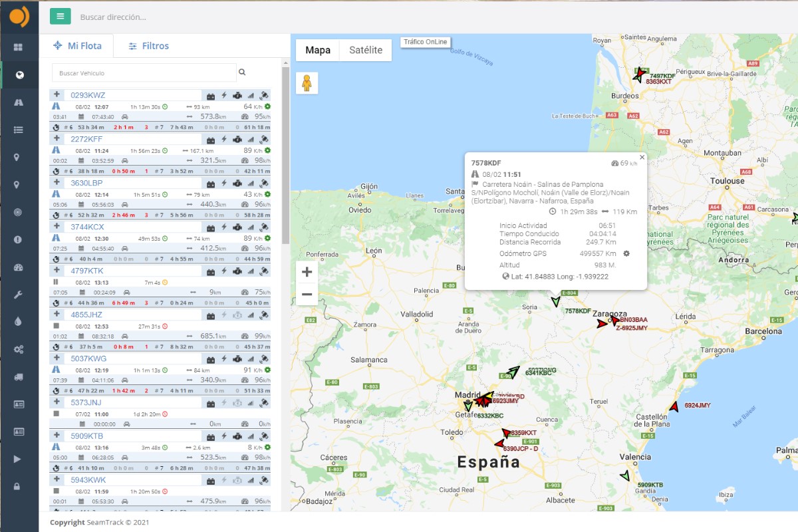Close the 7578KDF info popup

pos(642,158)
